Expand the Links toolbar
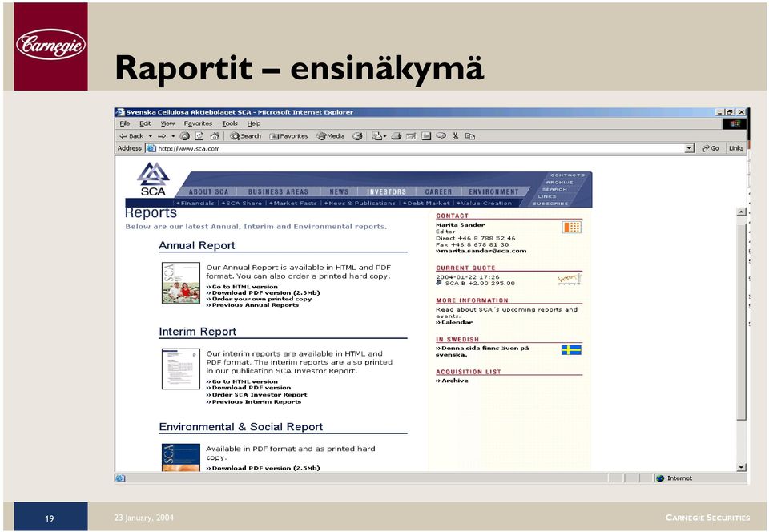 (x=735, y=148)
